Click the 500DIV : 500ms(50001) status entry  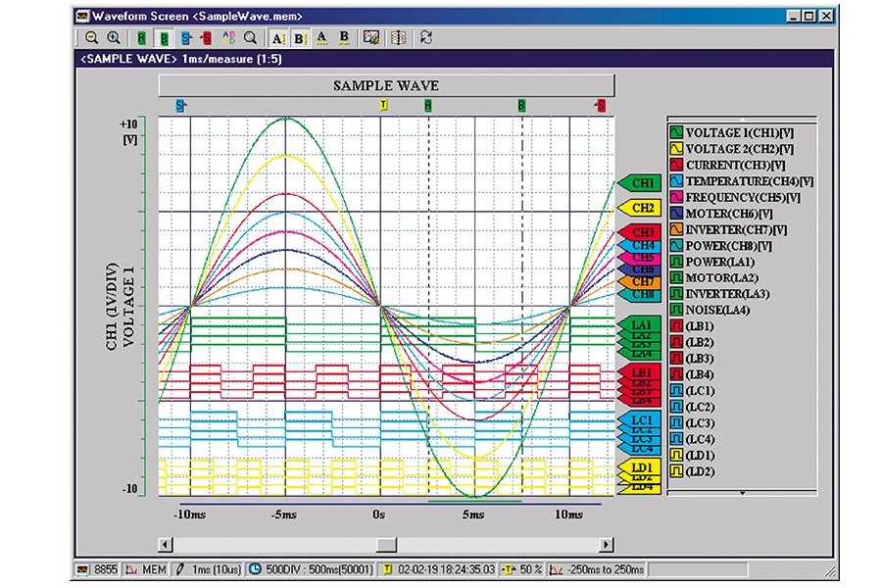(312, 569)
